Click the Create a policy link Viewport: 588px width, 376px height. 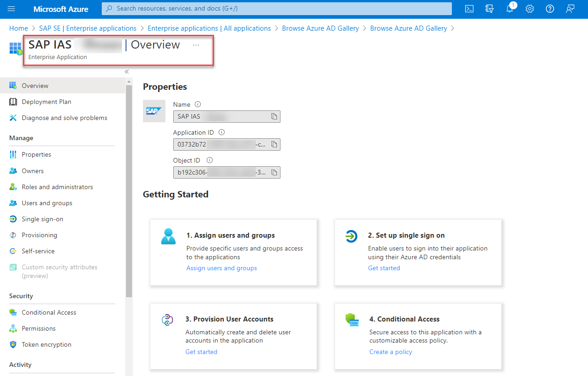click(x=390, y=352)
